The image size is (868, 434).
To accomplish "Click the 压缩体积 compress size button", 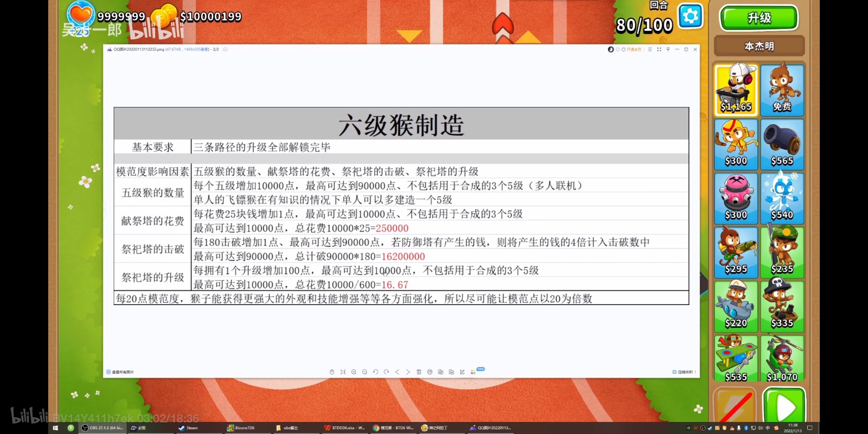I will tap(684, 372).
